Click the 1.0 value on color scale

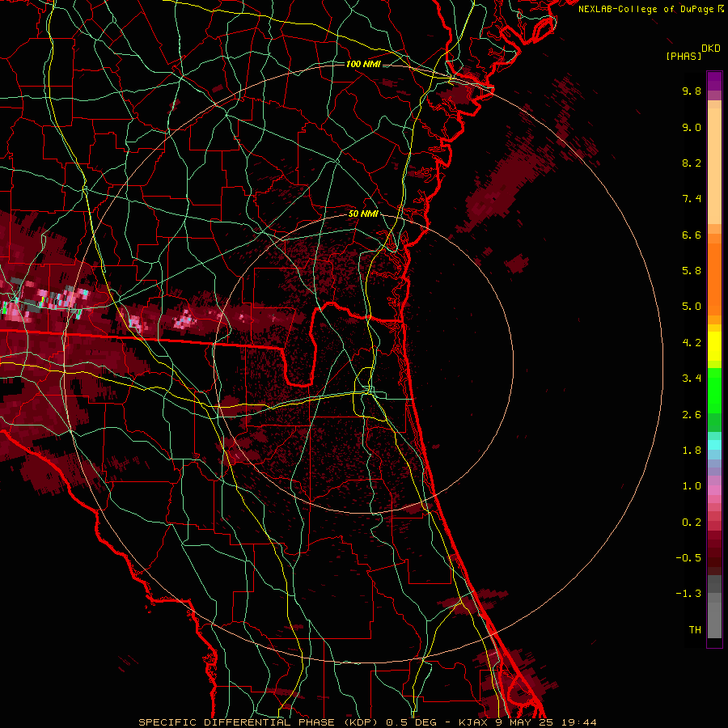click(692, 487)
